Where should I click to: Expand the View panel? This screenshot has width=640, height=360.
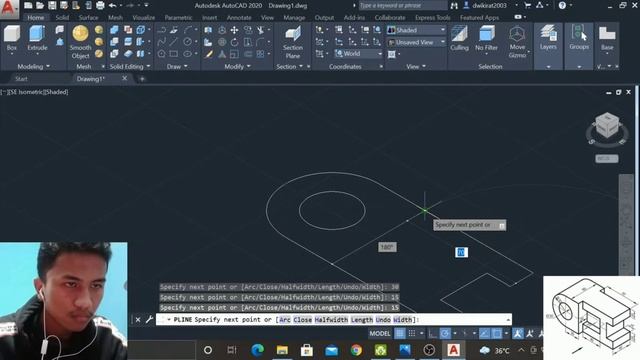point(416,66)
